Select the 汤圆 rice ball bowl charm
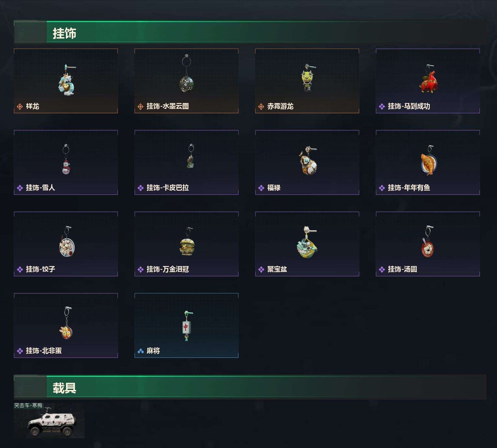497x448 pixels. tap(428, 241)
